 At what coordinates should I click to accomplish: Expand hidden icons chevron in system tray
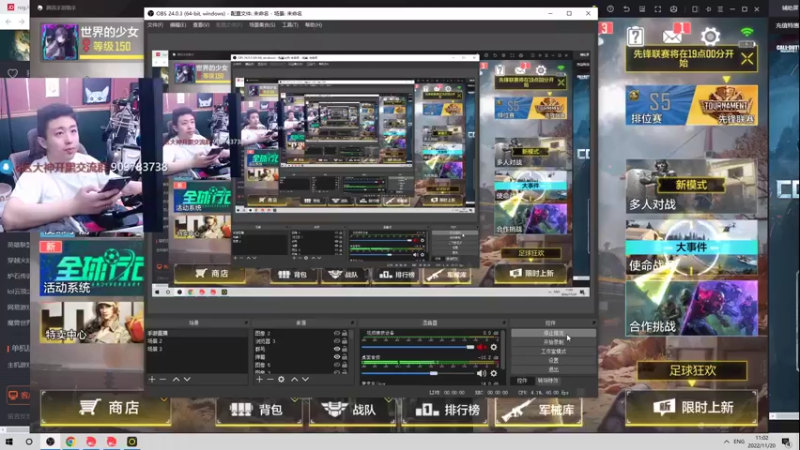click(x=726, y=441)
